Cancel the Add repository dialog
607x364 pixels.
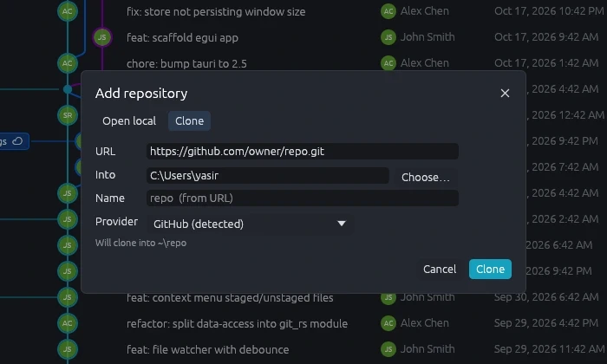click(440, 270)
